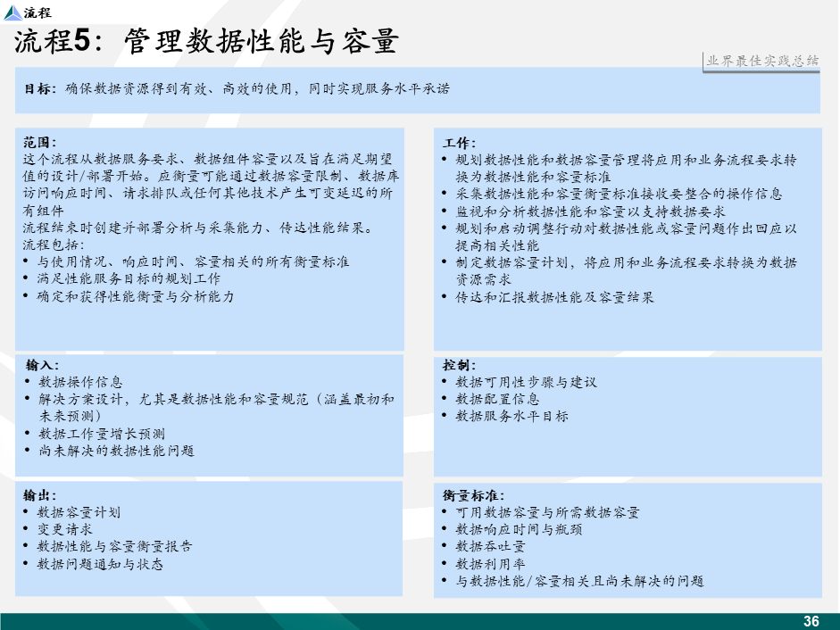
Task: Select the 工作: heading
Action: coord(459,143)
